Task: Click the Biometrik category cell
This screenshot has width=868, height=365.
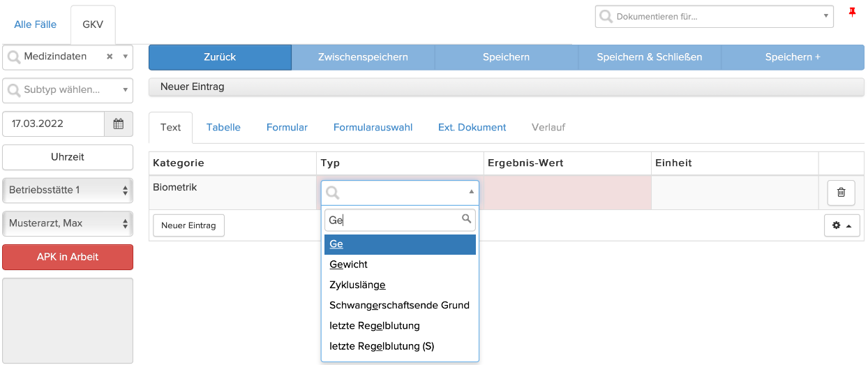Action: click(232, 193)
